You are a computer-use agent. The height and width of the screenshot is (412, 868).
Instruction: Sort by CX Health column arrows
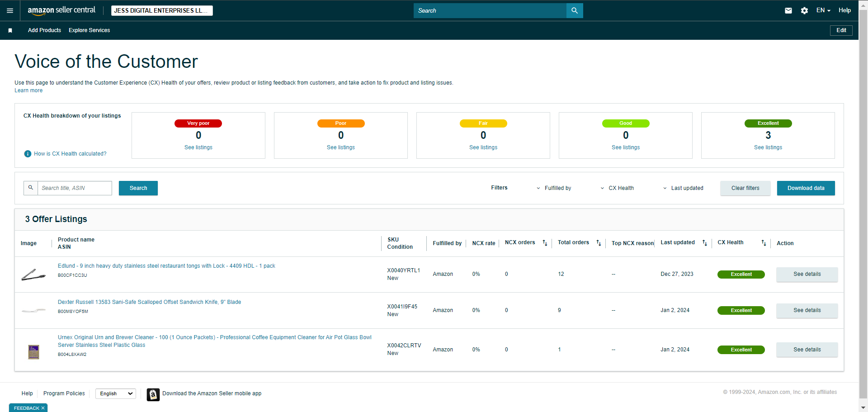tap(764, 243)
